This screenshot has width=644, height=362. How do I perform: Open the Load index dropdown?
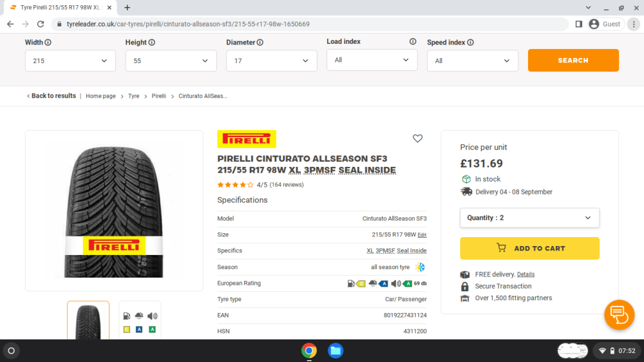(372, 60)
